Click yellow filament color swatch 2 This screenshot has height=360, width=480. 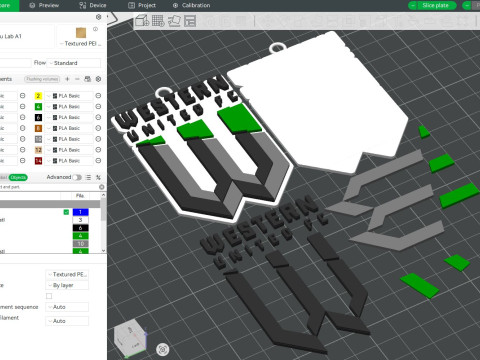(x=38, y=96)
